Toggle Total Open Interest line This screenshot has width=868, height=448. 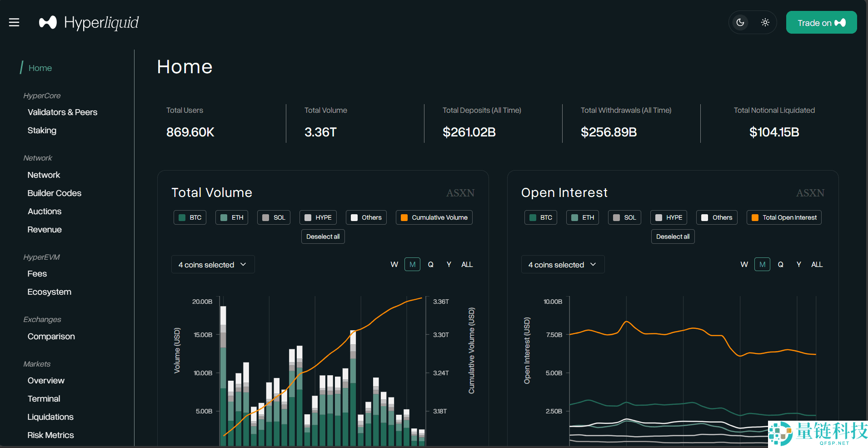[784, 217]
